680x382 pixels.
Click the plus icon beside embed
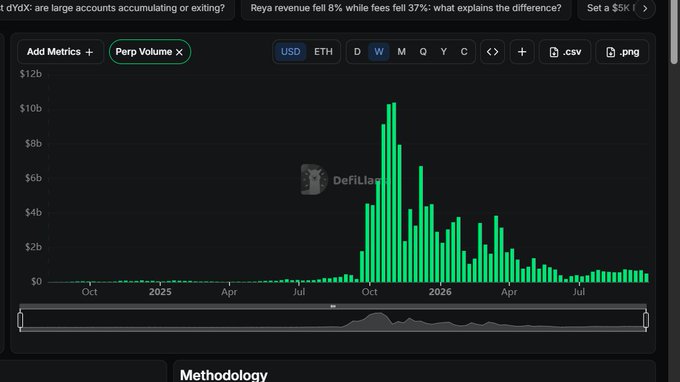522,52
